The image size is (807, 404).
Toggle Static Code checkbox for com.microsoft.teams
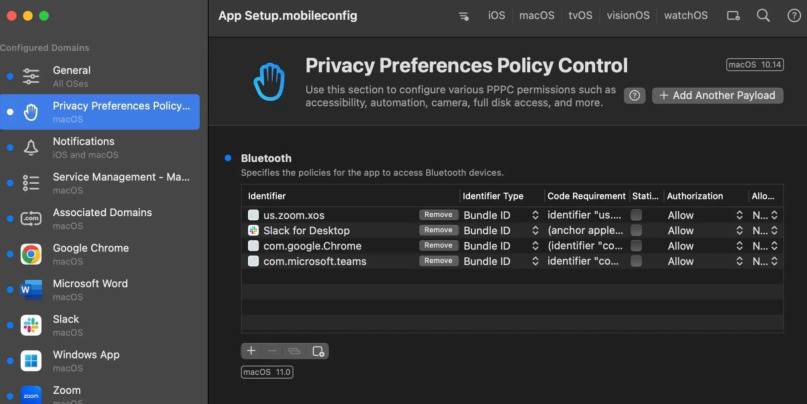[636, 261]
